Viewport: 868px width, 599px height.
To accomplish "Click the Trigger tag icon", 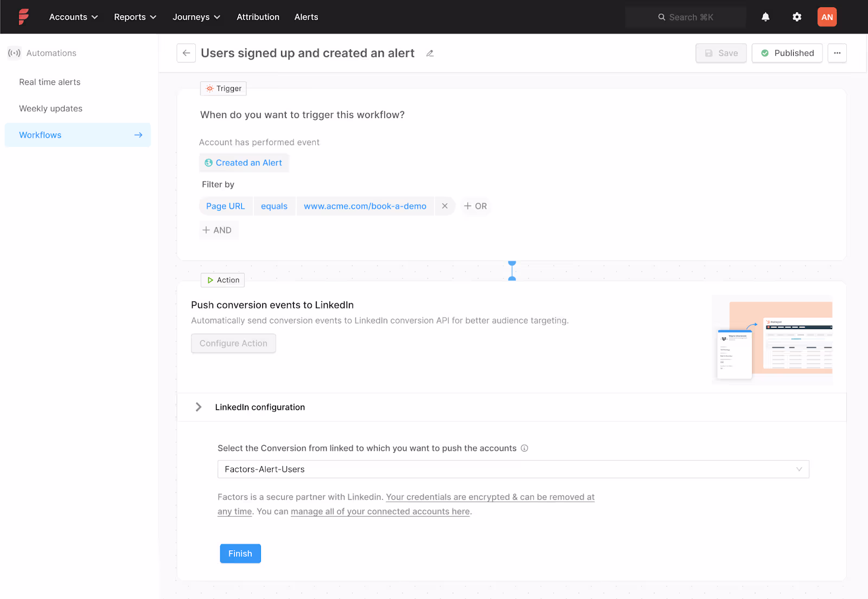I will (209, 88).
